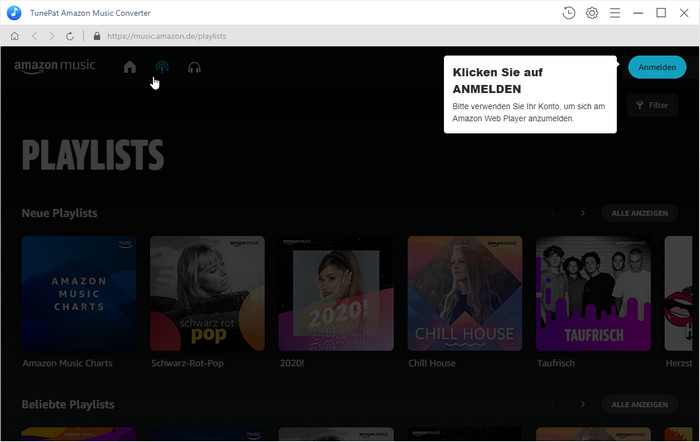The image size is (700, 442).
Task: Open the library headphones icon
Action: 194,67
